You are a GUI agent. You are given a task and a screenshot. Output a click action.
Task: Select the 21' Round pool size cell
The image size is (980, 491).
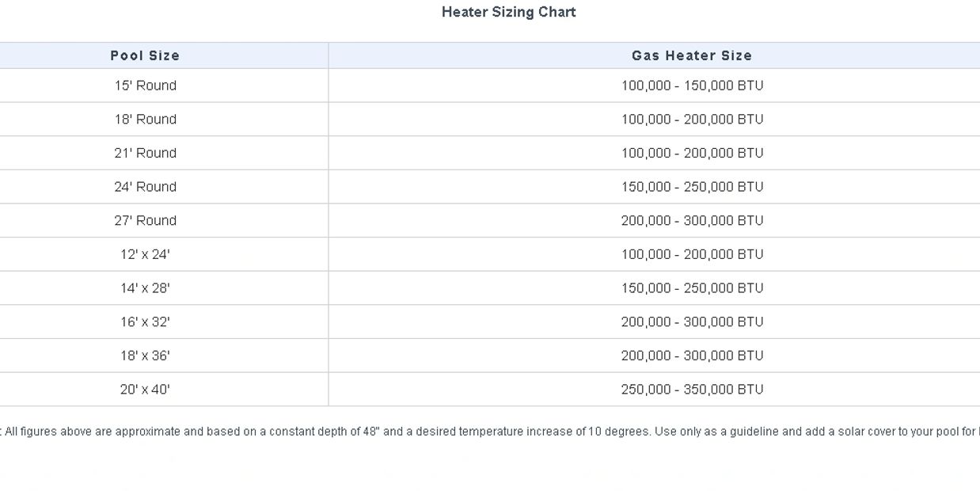pos(145,153)
